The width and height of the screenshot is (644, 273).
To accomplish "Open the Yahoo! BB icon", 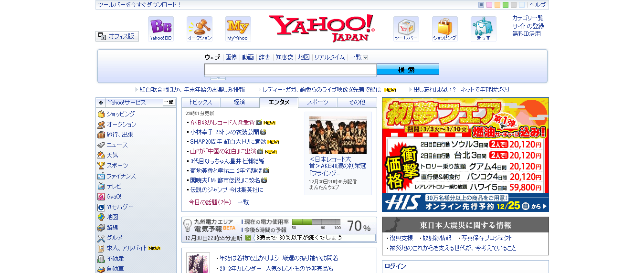I will 161,29.
